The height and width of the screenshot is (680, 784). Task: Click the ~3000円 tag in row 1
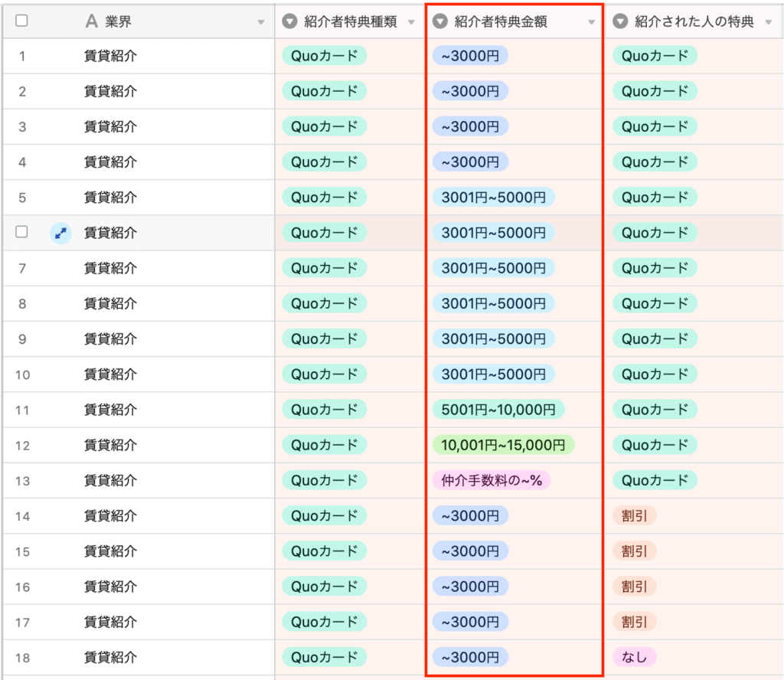tap(471, 55)
